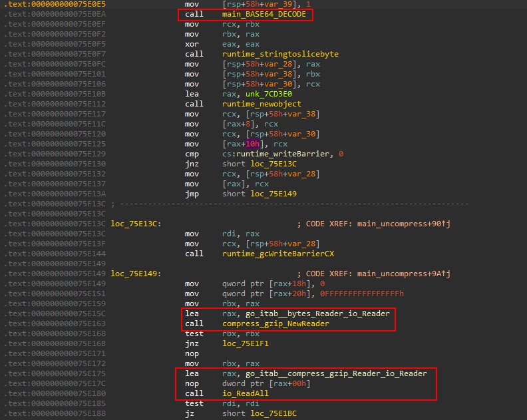Jump to loc_75E1F1 from jnz
Image resolution: width=527 pixels, height=420 pixels.
click(246, 343)
